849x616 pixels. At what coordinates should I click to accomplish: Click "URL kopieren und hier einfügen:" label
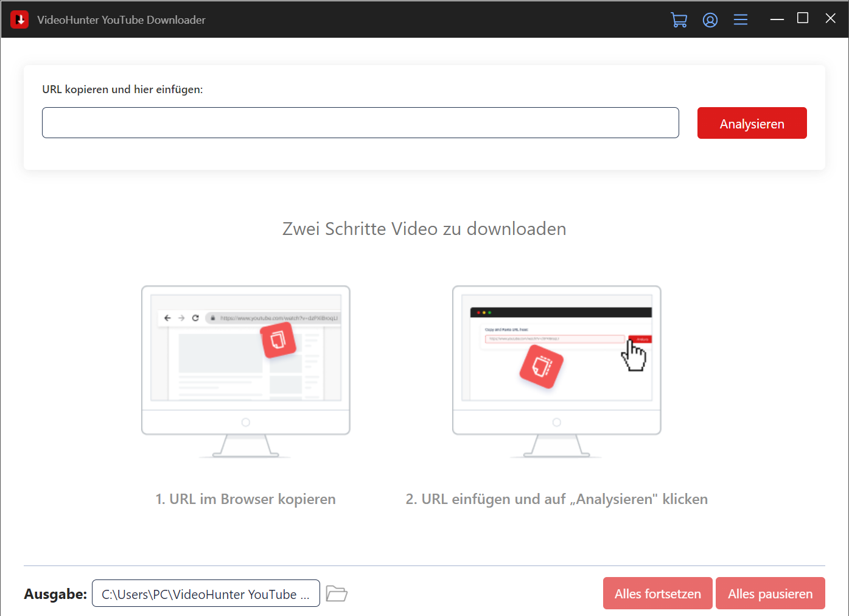[x=122, y=89]
